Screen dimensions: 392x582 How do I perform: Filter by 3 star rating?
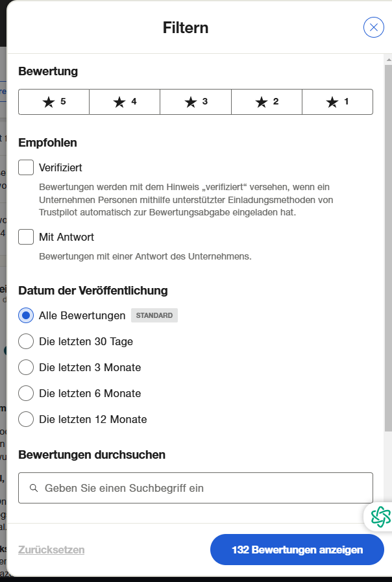click(195, 102)
